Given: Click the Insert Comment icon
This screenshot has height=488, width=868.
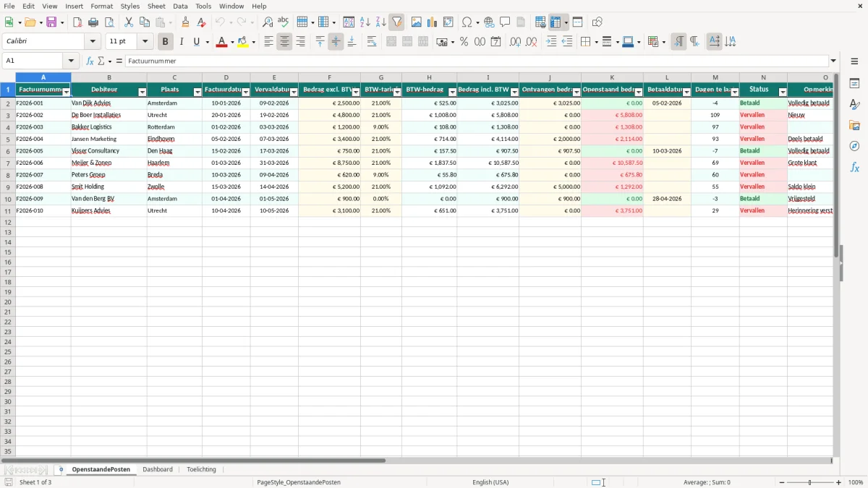Looking at the screenshot, I should (x=505, y=22).
